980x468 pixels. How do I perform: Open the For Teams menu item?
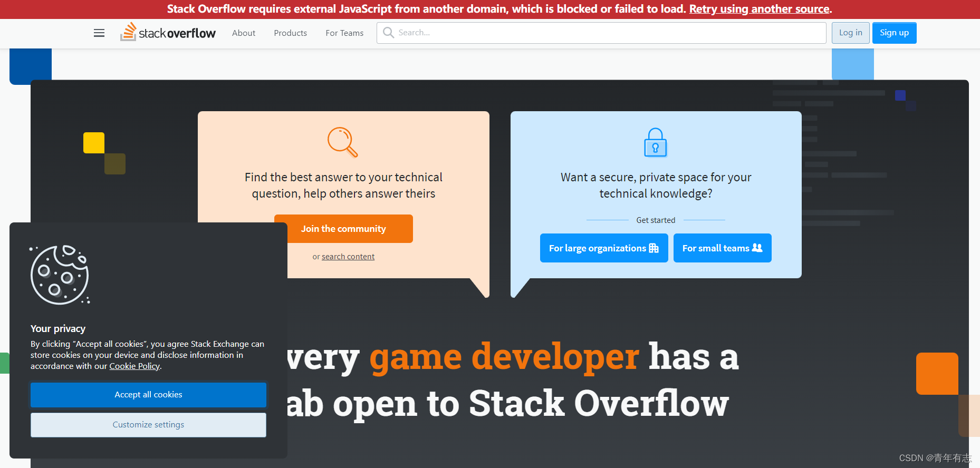(344, 33)
